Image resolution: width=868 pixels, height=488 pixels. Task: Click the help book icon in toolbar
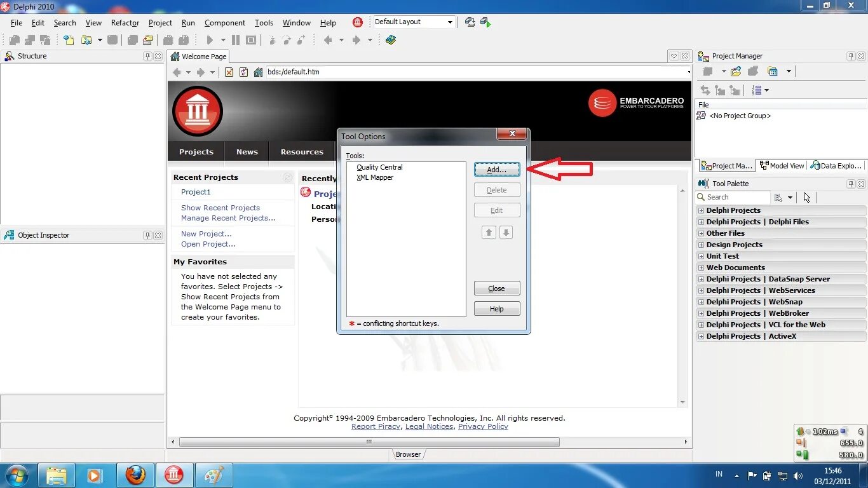(x=391, y=40)
